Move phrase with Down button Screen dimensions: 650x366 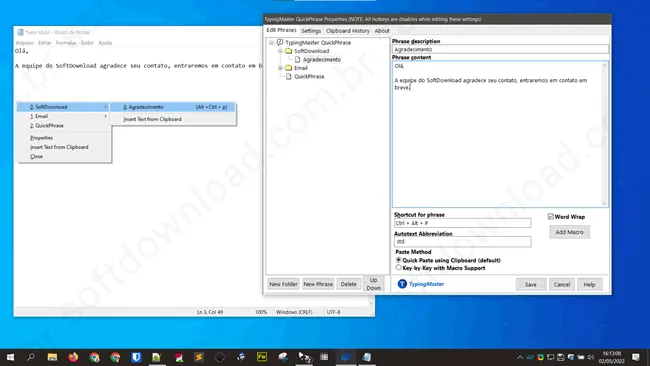[x=374, y=288]
